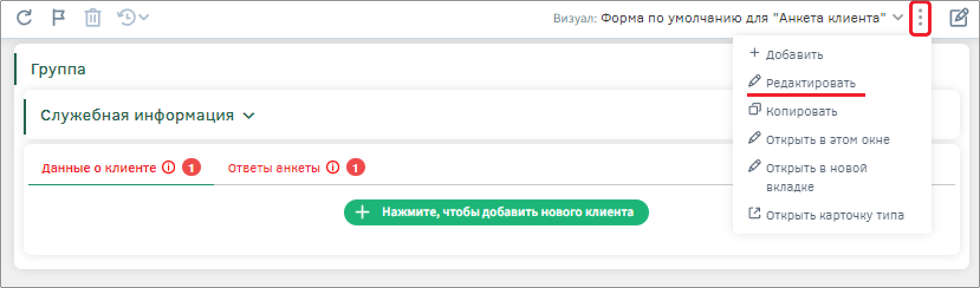Click the edit form icon at top right
The width and height of the screenshot is (980, 288).
(x=959, y=18)
